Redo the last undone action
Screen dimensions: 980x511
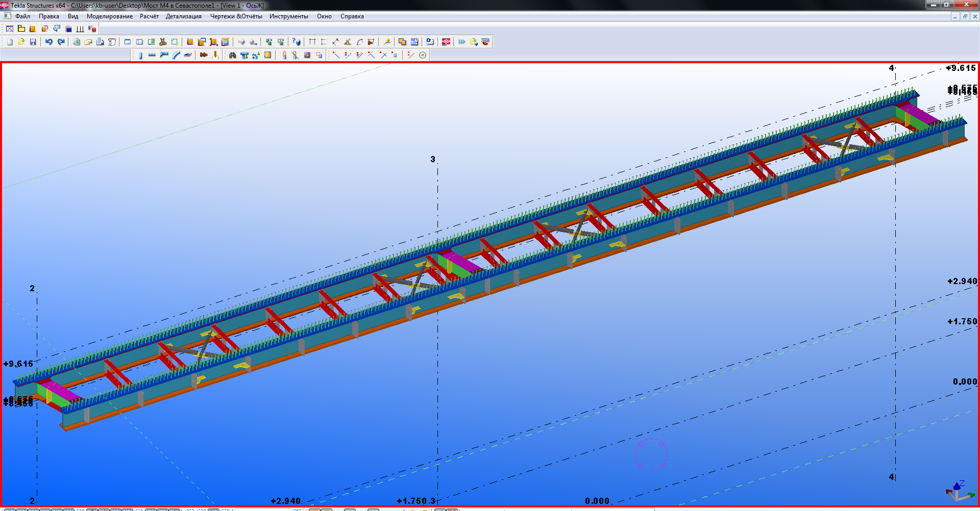pos(61,42)
